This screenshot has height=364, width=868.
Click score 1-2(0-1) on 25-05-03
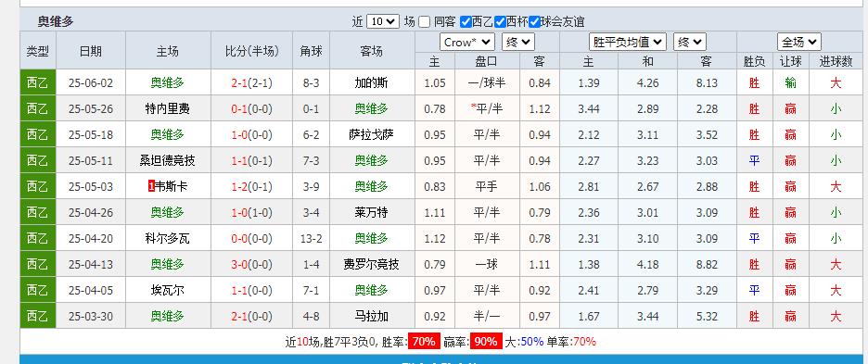[252, 187]
